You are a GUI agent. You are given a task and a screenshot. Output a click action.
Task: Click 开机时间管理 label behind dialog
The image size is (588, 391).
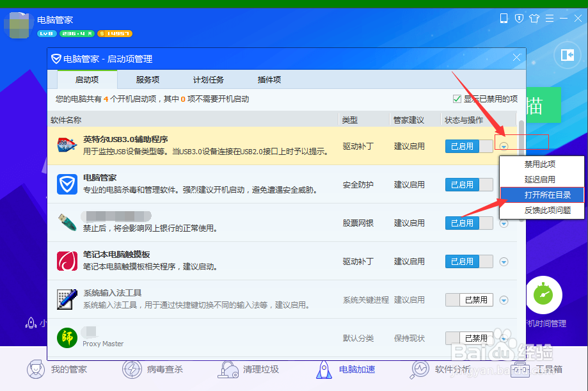click(546, 323)
